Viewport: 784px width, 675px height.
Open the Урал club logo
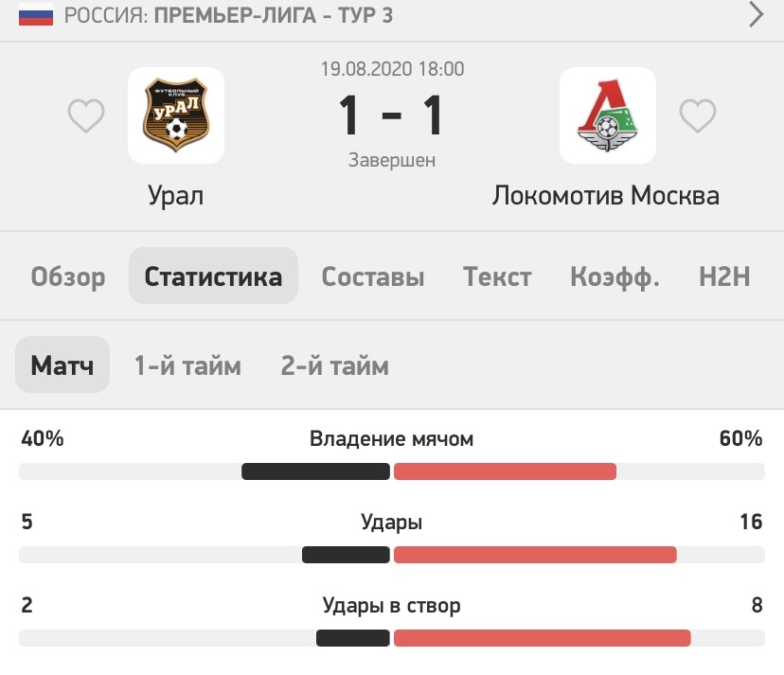click(x=176, y=115)
